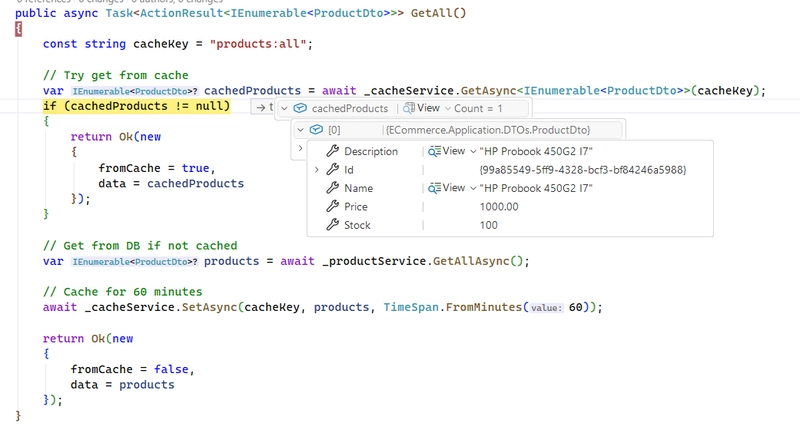Open the View dropdown arrow for Name
Viewport: 800px width, 433px height.
coord(473,188)
